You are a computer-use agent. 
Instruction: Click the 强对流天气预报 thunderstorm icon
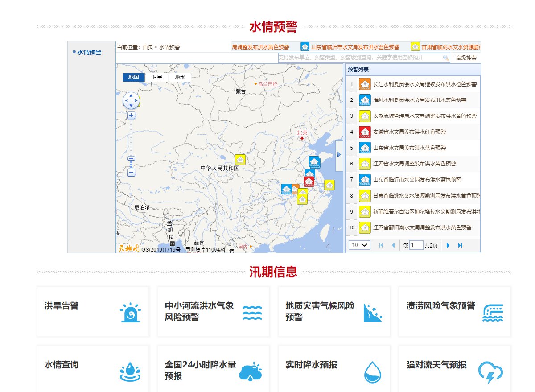490,372
